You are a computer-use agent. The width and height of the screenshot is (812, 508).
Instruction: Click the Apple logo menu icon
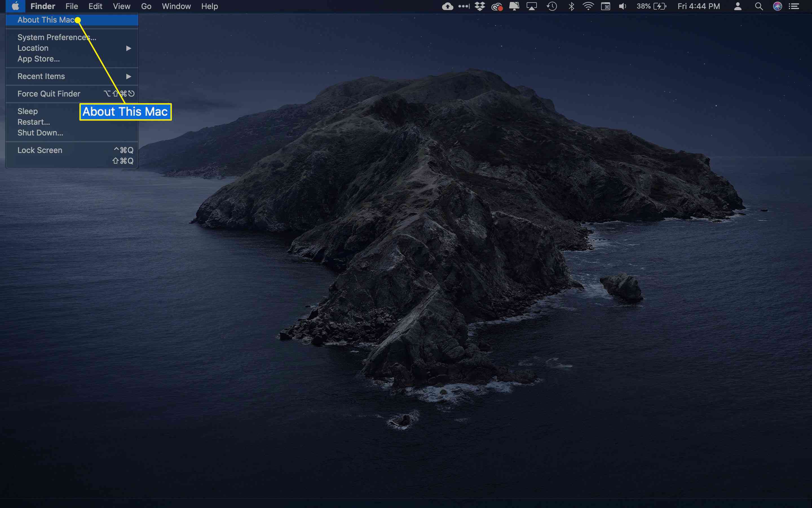coord(16,6)
